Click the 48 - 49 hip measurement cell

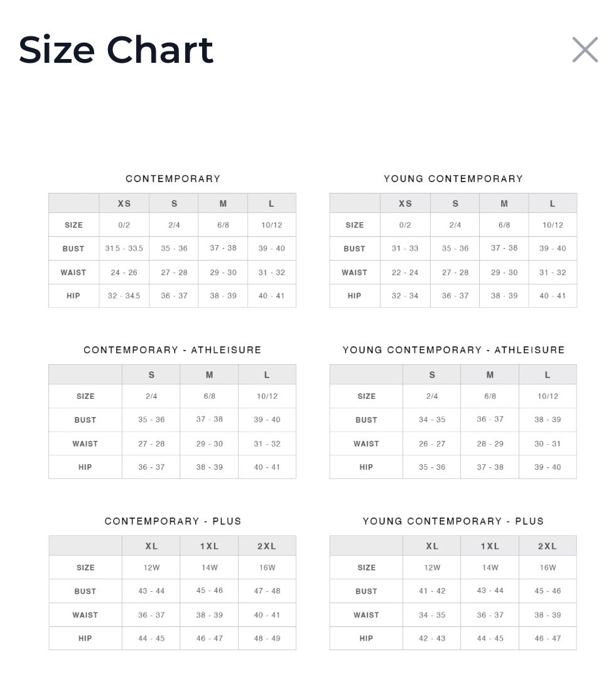coord(267,638)
